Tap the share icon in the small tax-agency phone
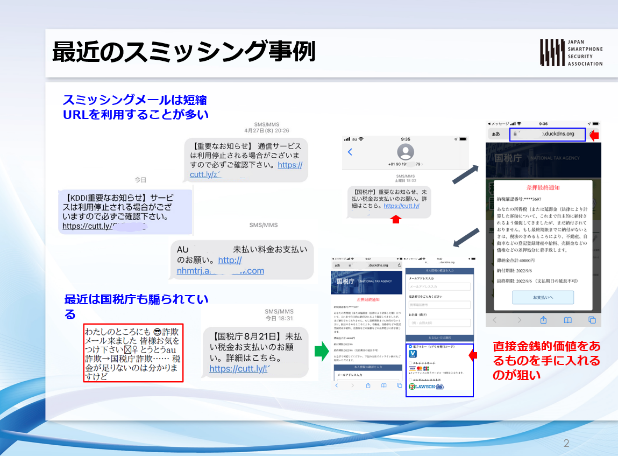 pyautogui.click(x=368, y=385)
